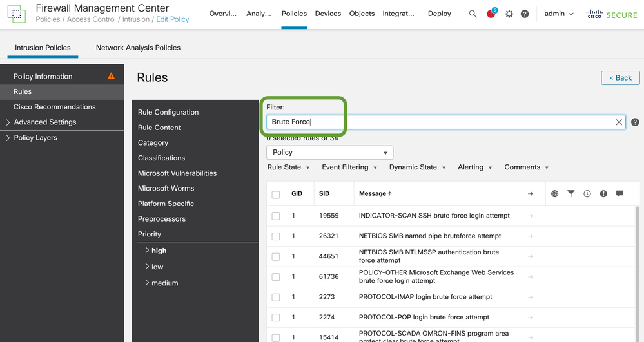Clear the filter text with X icon

point(618,122)
